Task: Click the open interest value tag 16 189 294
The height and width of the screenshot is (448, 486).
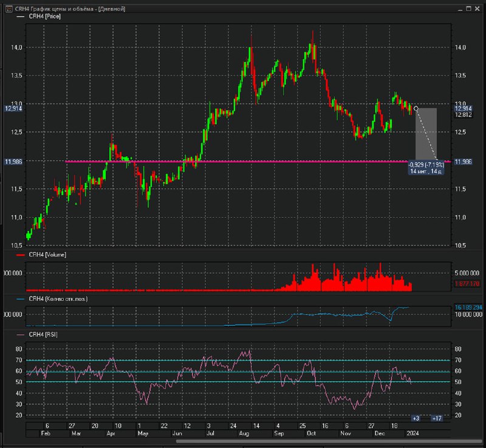Action: 468,307
